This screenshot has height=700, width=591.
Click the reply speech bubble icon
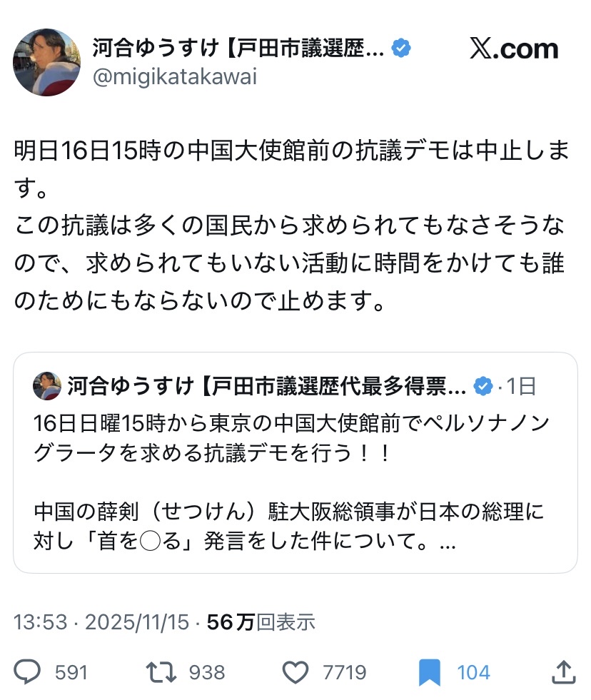[30, 671]
